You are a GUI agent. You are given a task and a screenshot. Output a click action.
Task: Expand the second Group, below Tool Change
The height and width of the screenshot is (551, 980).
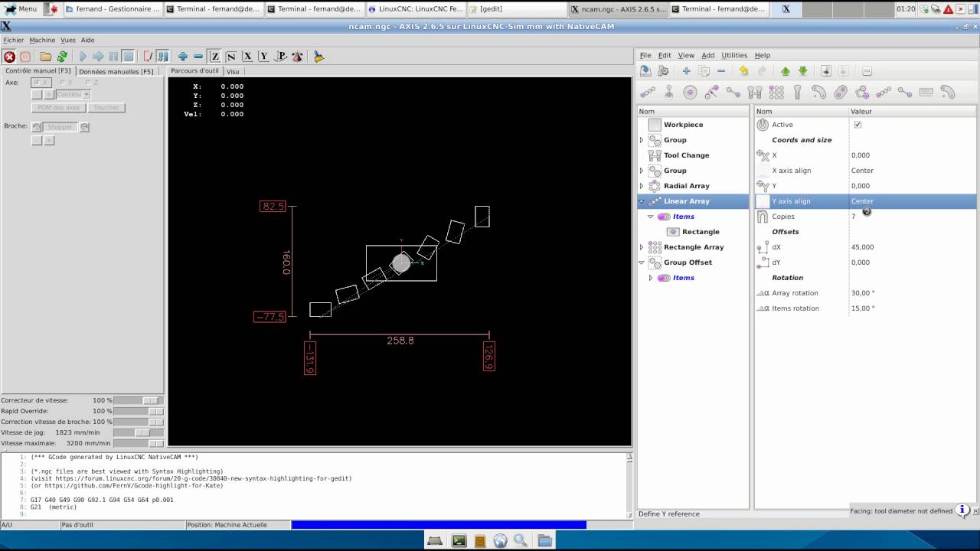[642, 171]
